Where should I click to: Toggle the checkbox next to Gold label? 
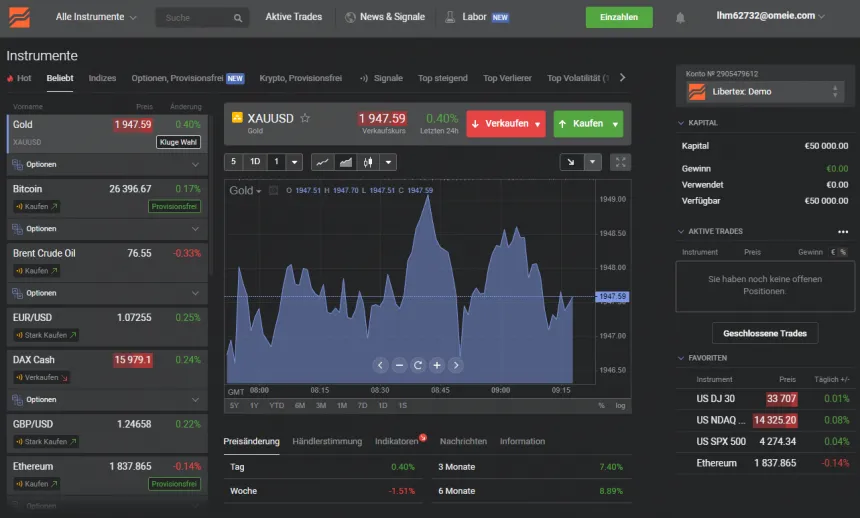tap(274, 190)
